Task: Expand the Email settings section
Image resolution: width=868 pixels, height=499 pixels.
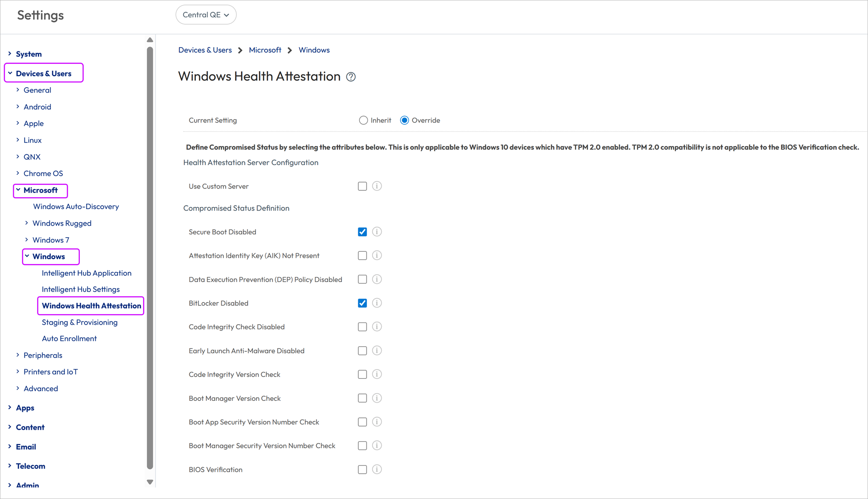Action: (x=10, y=447)
